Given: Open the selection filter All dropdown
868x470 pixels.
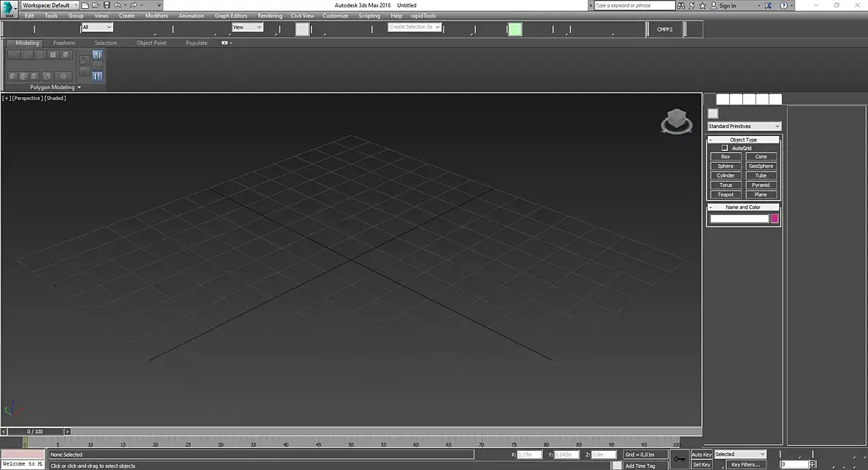Looking at the screenshot, I should (97, 27).
